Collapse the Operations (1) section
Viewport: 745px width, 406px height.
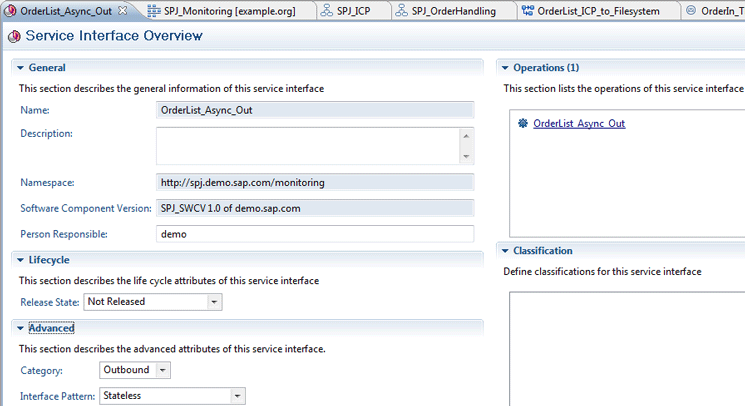coord(504,68)
